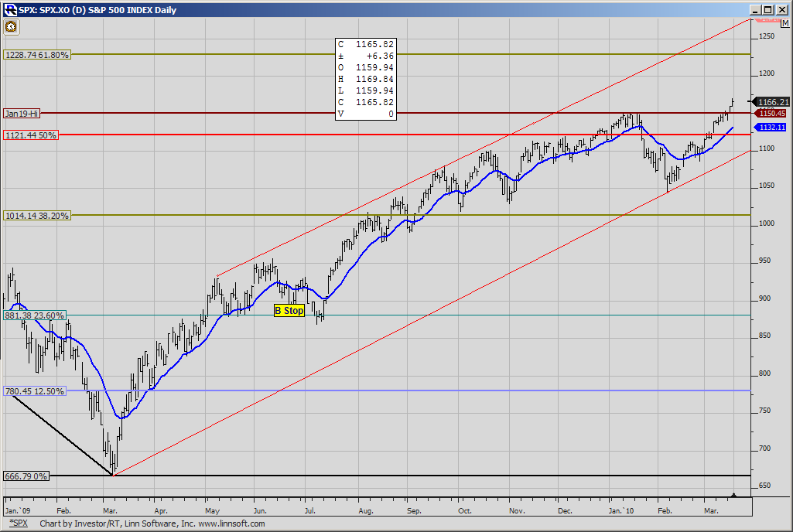This screenshot has width=793, height=532.
Task: Select the 780.45 12.50% level label
Action: [x=35, y=391]
